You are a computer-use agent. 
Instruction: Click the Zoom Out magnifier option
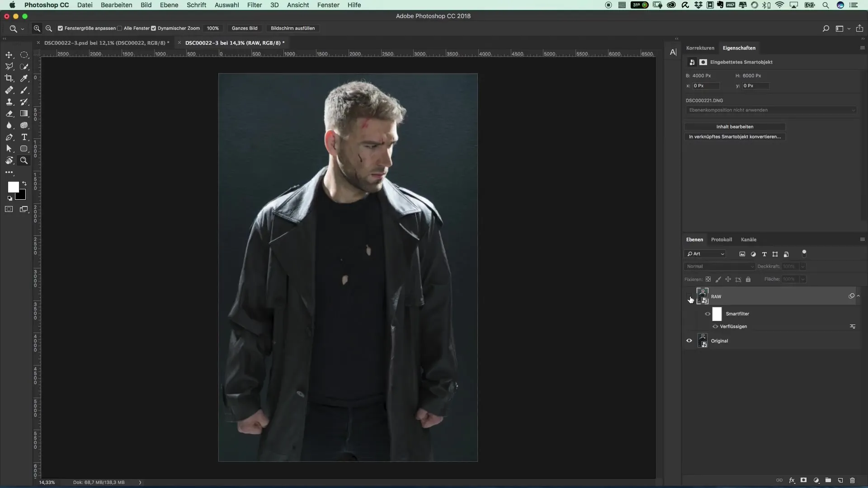coord(49,28)
